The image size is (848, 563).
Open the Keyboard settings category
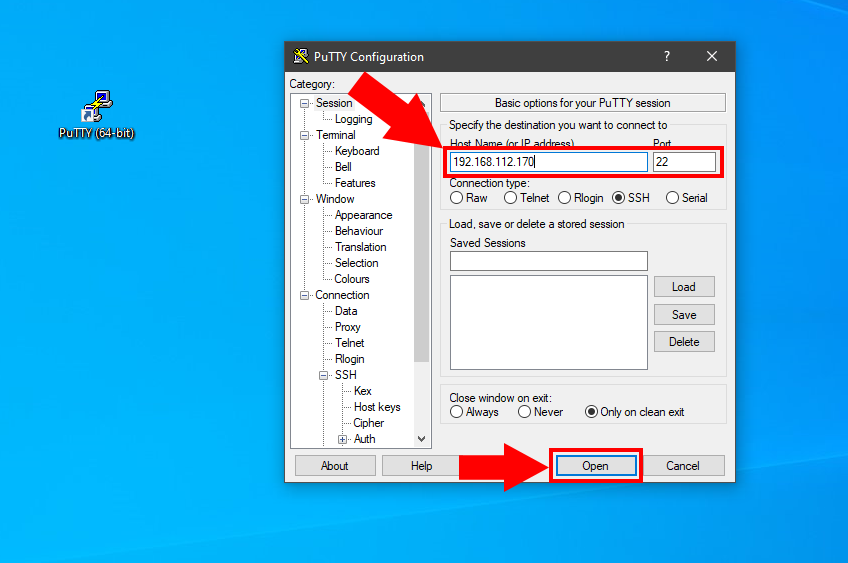click(x=357, y=151)
